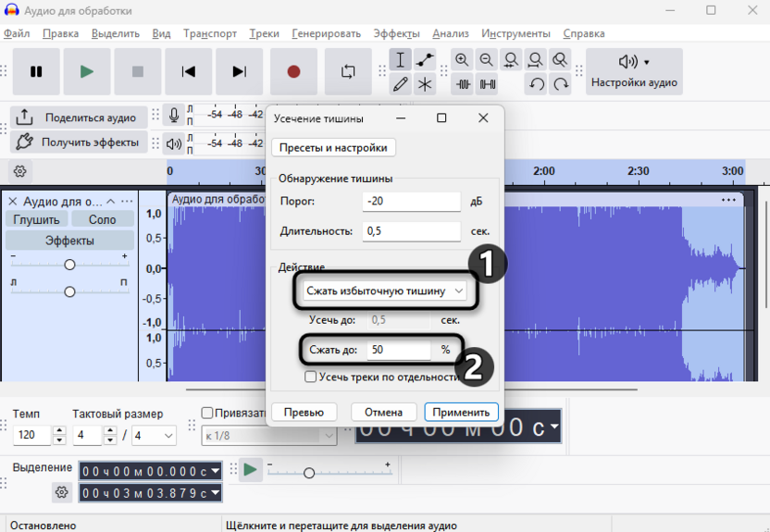770x532 pixels.
Task: Select the Draw pencil tool
Action: [x=400, y=84]
